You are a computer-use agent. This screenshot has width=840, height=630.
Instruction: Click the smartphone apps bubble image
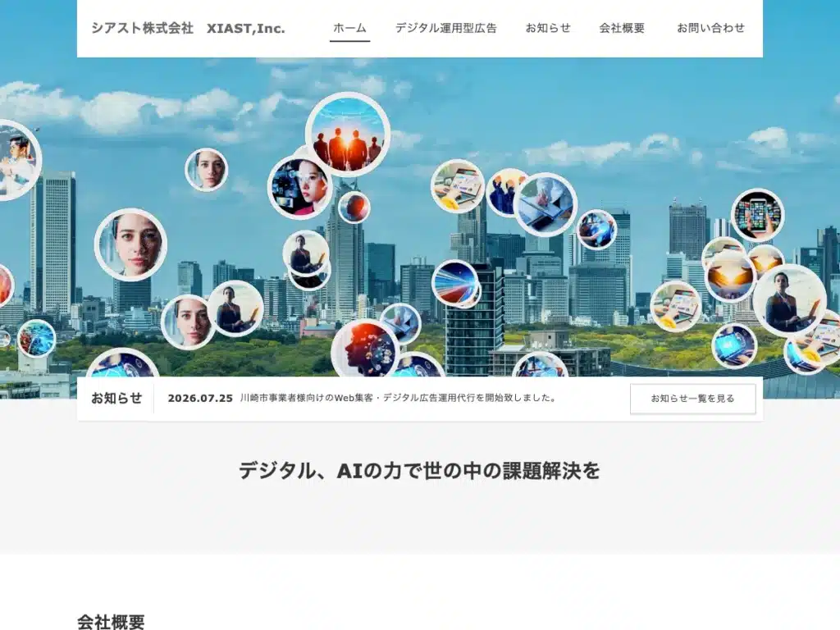pos(757,215)
